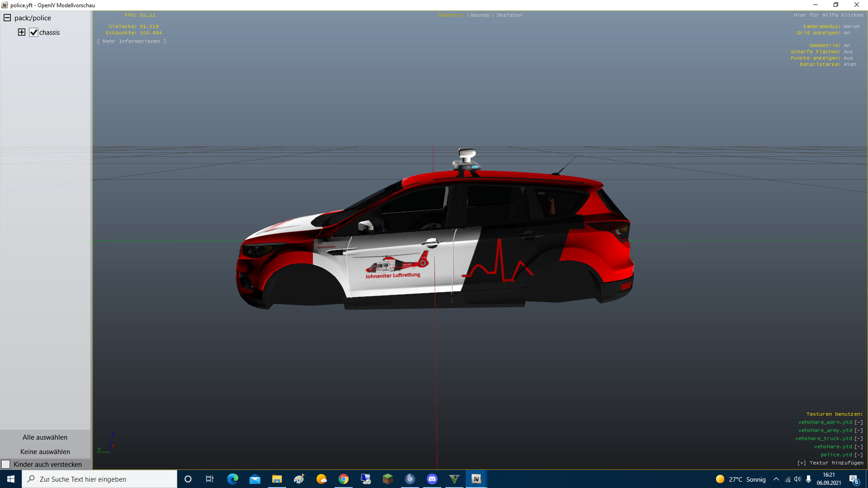Click 'Keine auswählen' button
868x488 pixels.
point(45,452)
